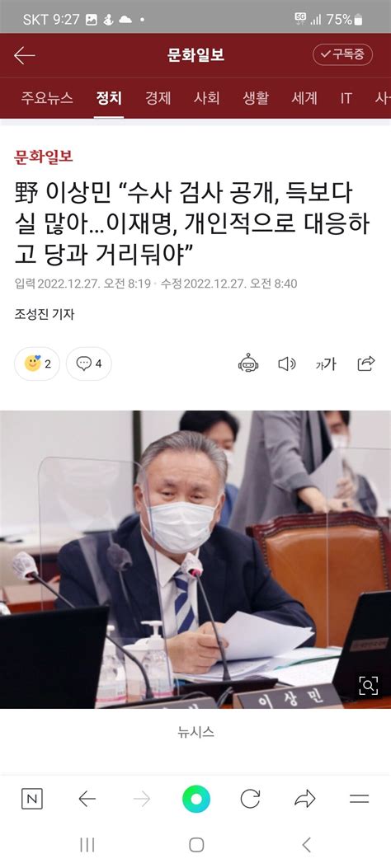Reload the page with refresh icon

point(250,798)
